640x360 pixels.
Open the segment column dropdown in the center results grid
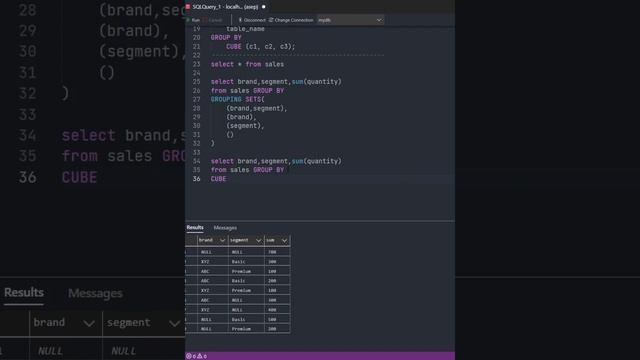tap(258, 240)
